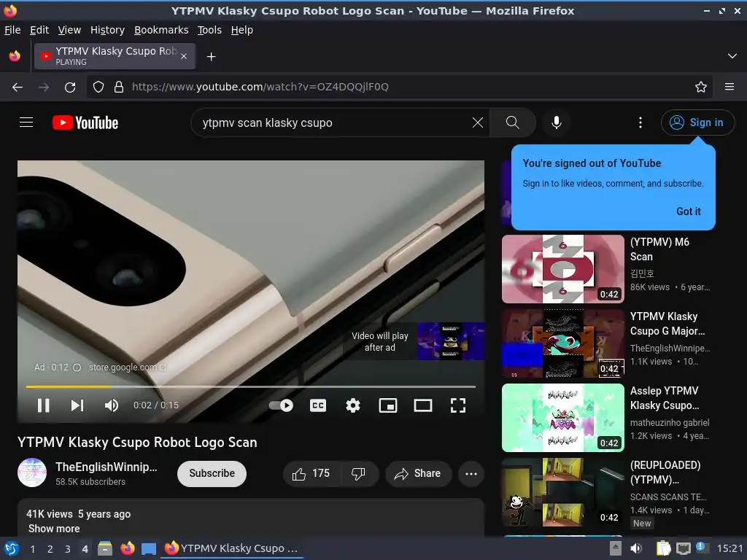Enable miniplayer mode
The width and height of the screenshot is (747, 560).
[x=388, y=405]
